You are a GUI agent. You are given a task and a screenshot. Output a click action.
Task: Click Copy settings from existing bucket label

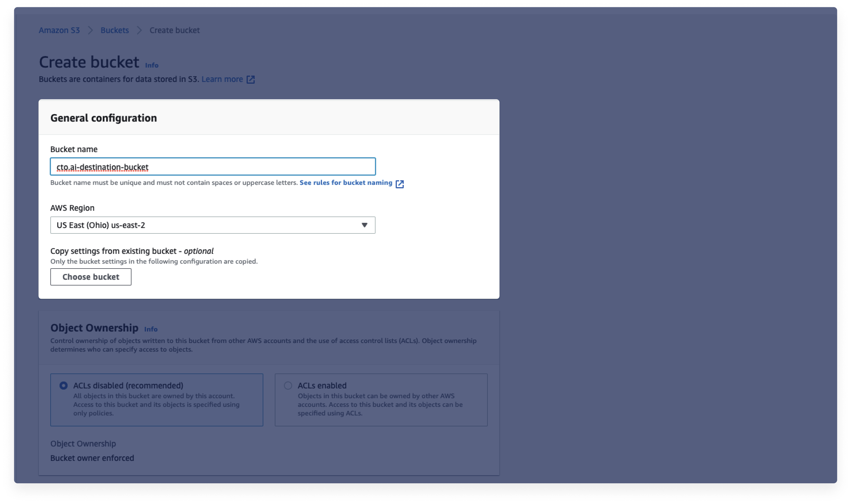[132, 251]
